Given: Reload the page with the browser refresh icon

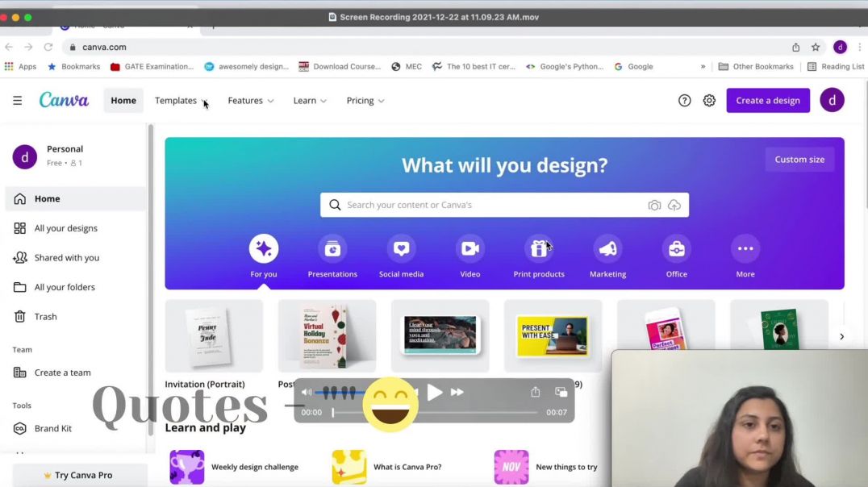Looking at the screenshot, I should click(48, 47).
